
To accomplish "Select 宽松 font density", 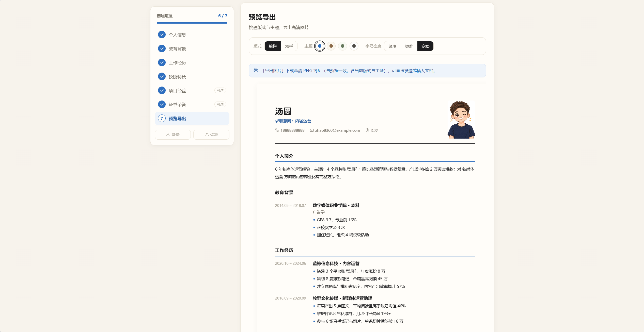I will [x=425, y=46].
